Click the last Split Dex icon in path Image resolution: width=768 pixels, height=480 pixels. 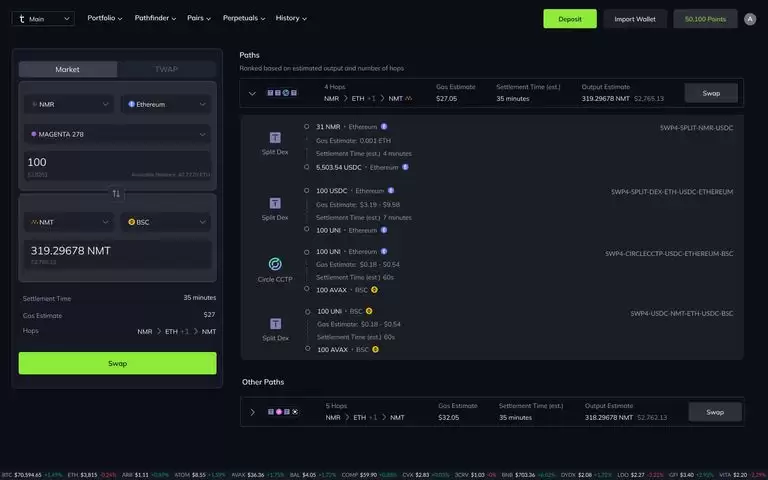click(275, 323)
